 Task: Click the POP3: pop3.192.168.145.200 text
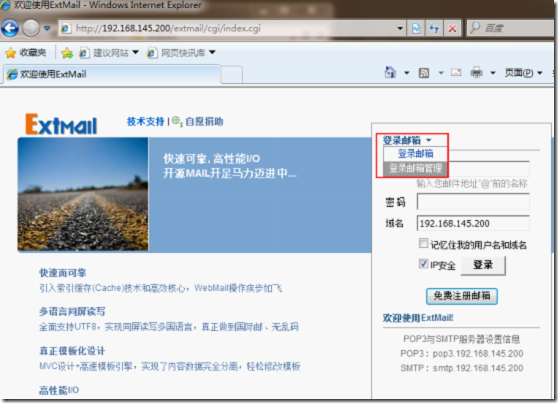click(462, 354)
